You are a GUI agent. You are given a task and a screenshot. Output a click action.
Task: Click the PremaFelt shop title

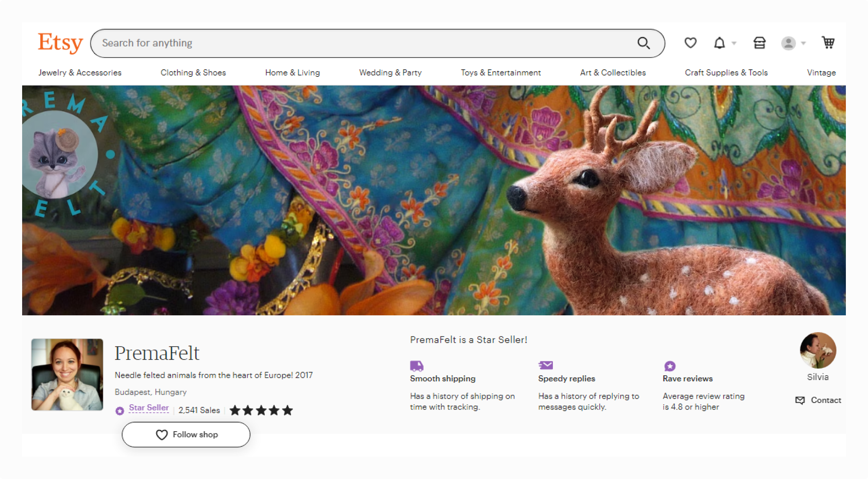pos(157,353)
